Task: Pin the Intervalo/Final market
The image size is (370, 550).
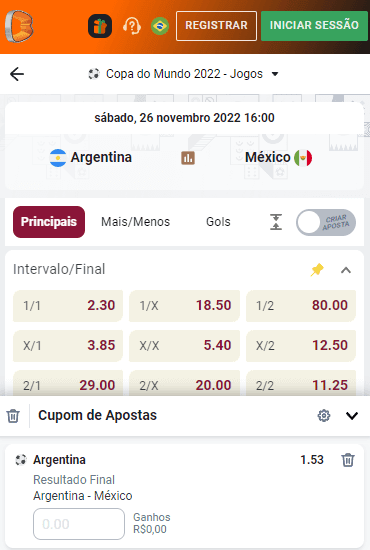Action: [x=317, y=270]
